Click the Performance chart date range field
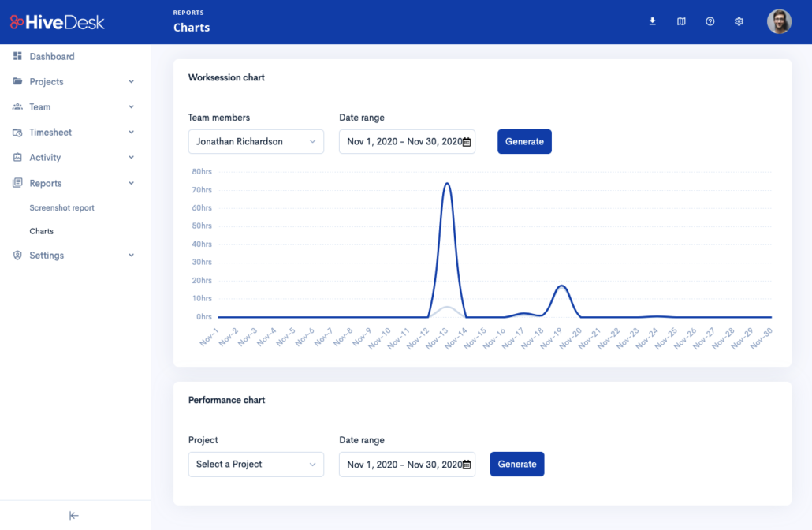The height and width of the screenshot is (530, 812). click(402, 465)
